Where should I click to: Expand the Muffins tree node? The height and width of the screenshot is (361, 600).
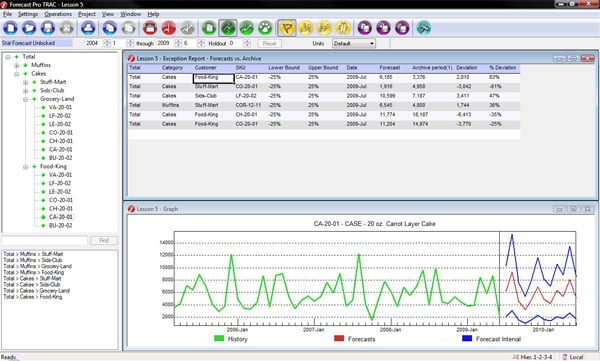[x=16, y=65]
